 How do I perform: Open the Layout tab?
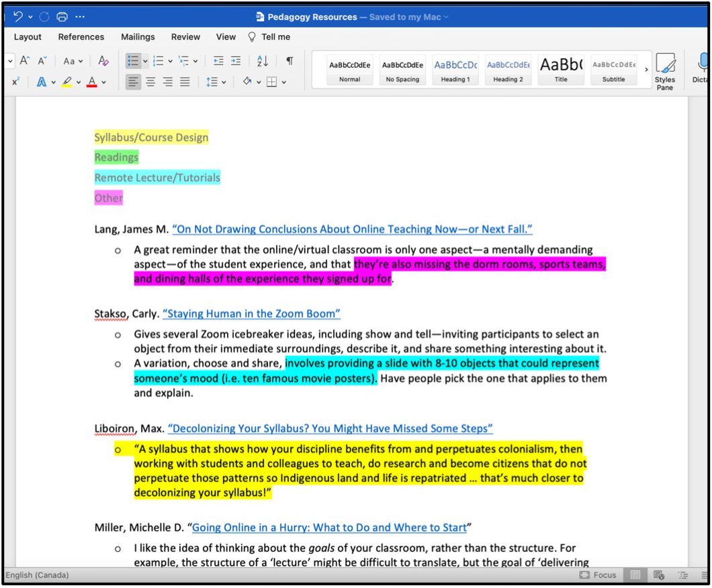point(28,37)
